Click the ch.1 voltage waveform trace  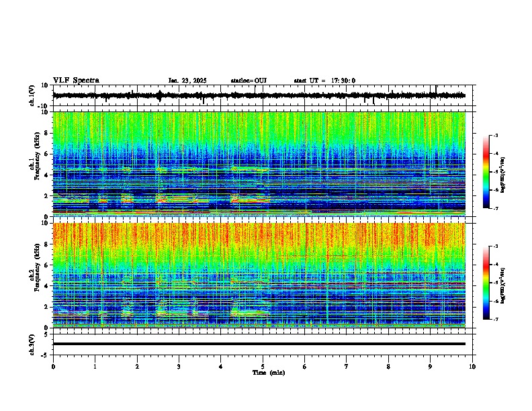tap(259, 95)
